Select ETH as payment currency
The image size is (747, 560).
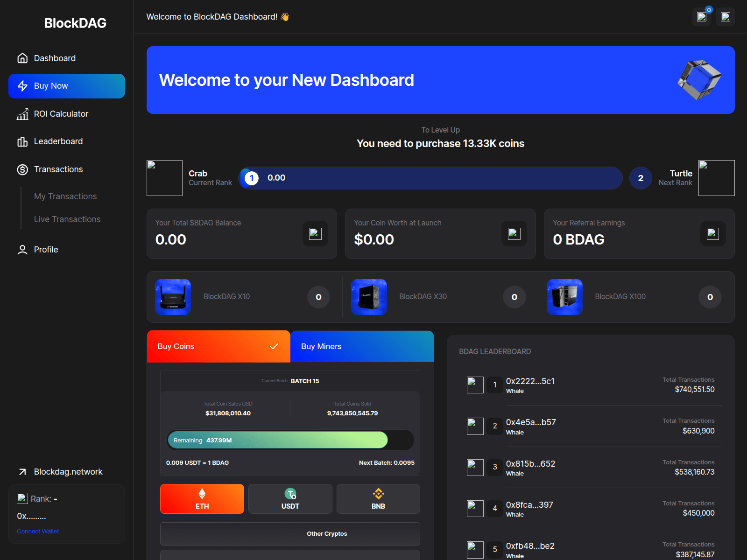(202, 499)
